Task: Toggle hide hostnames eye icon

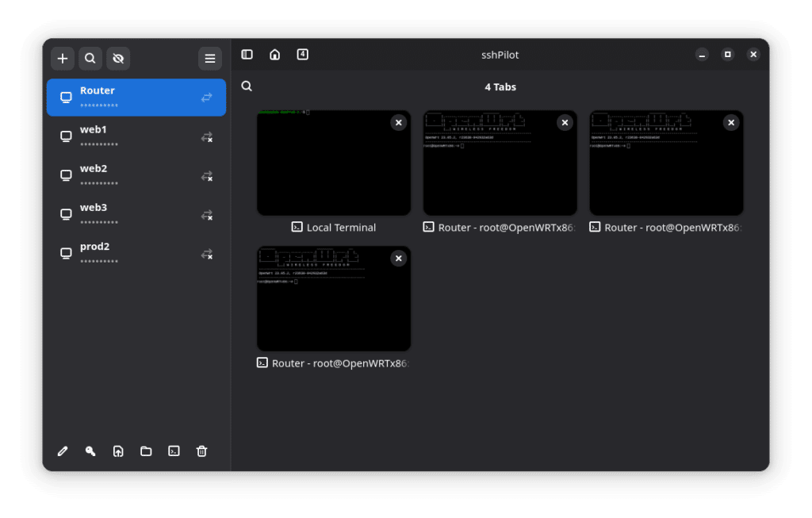Action: pyautogui.click(x=118, y=58)
